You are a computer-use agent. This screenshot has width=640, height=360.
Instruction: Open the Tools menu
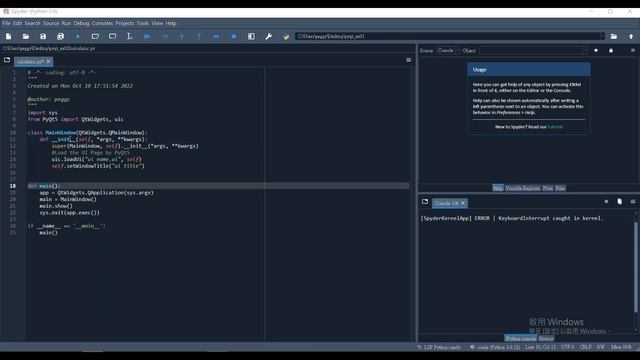click(x=142, y=23)
